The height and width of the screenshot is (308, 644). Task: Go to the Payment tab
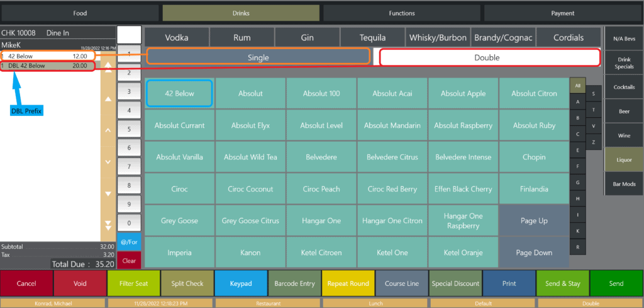pos(563,13)
